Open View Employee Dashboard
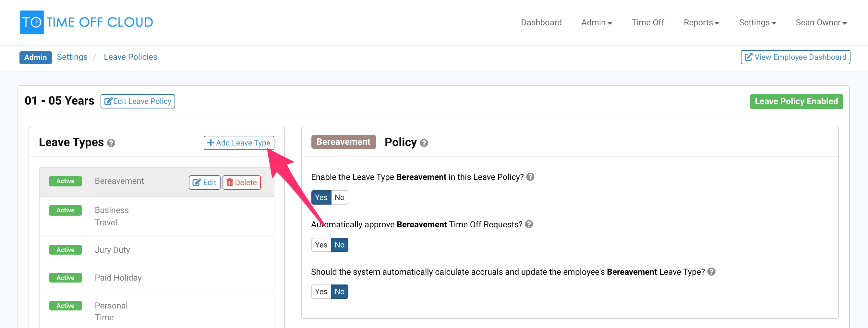The width and height of the screenshot is (868, 328). (795, 57)
